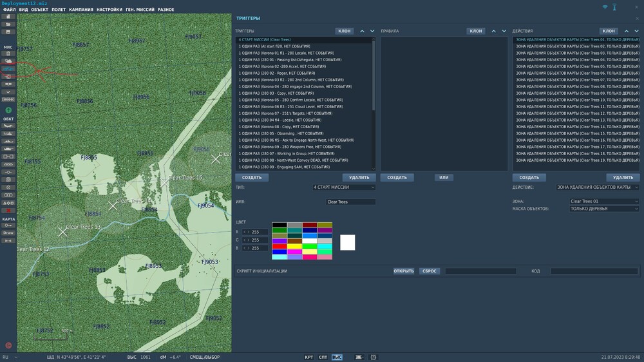The image size is (644, 362).
Task: Click the red exit icon at bottom left
Action: pos(8,345)
